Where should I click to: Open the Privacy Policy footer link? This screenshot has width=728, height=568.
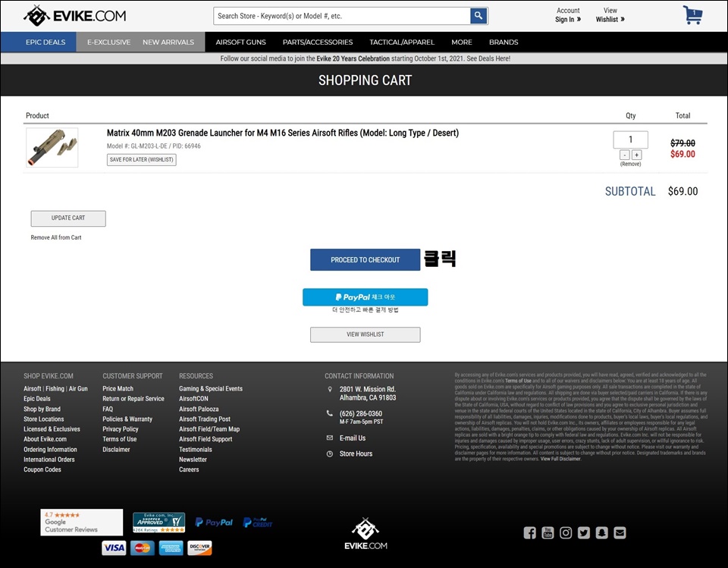pyautogui.click(x=121, y=429)
